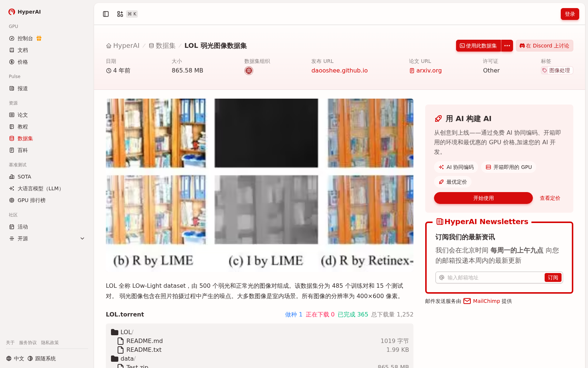Click 开箱即用的 GPU chip
This screenshot has width=588, height=368.
coord(509,167)
